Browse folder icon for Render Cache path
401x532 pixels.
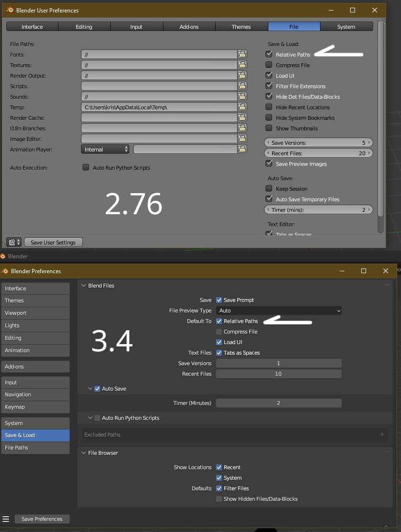[242, 117]
